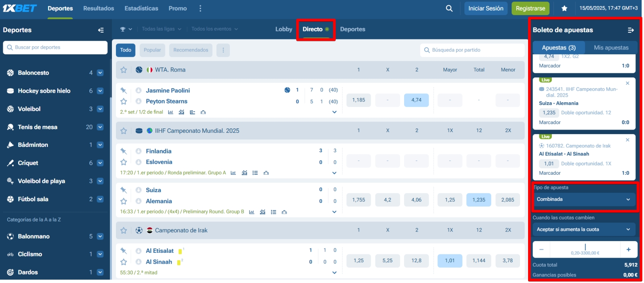Image resolution: width=644 pixels, height=283 pixels.
Task: Bet on odds 1,755 for Suiza
Action: pyautogui.click(x=359, y=200)
